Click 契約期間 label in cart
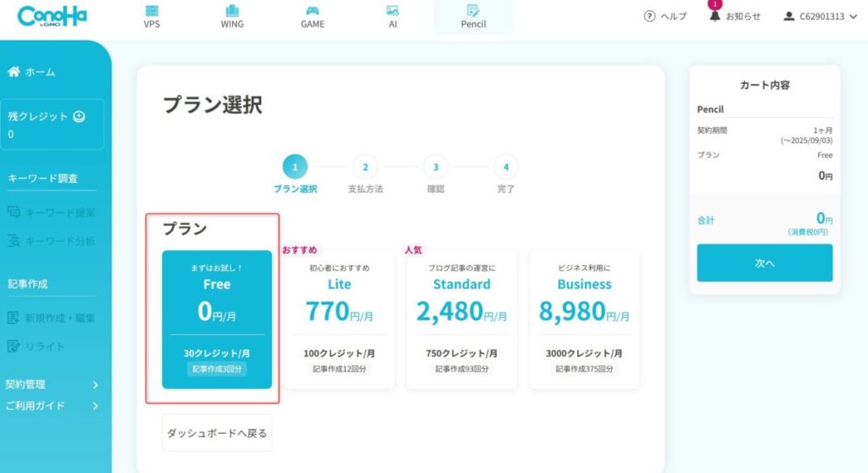 712,131
